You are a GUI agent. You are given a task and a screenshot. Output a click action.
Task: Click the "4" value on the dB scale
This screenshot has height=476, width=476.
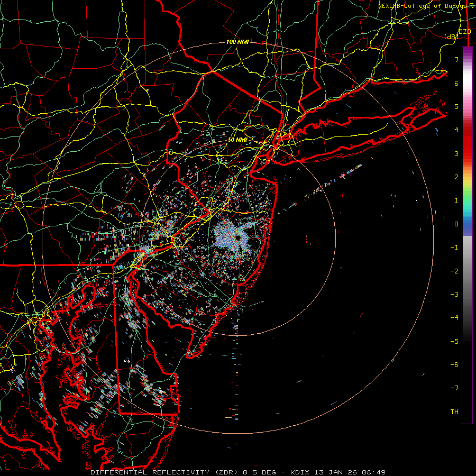(x=456, y=130)
